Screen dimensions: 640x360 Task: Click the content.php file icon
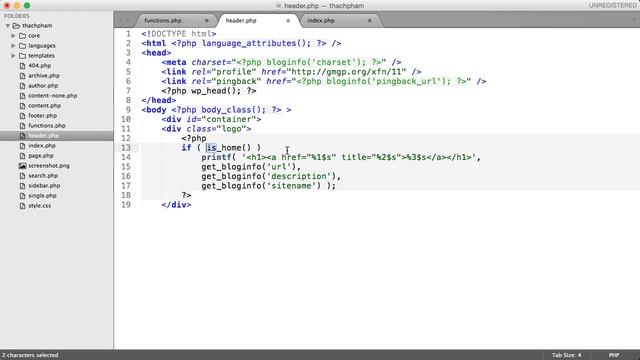22,106
